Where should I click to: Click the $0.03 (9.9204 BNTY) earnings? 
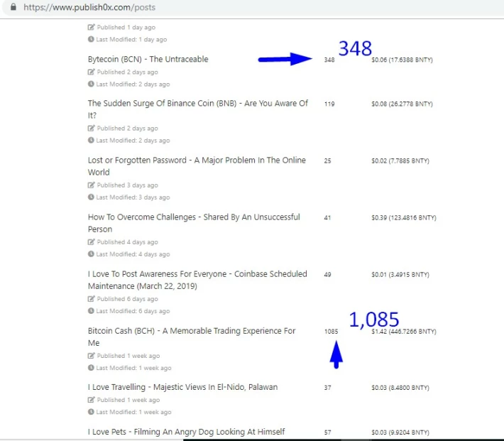[400, 432]
